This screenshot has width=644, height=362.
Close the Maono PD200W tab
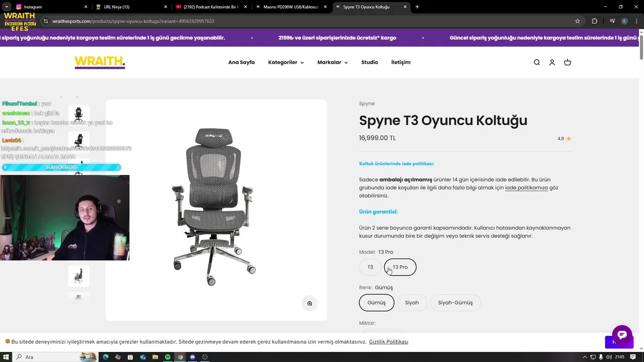click(x=325, y=7)
